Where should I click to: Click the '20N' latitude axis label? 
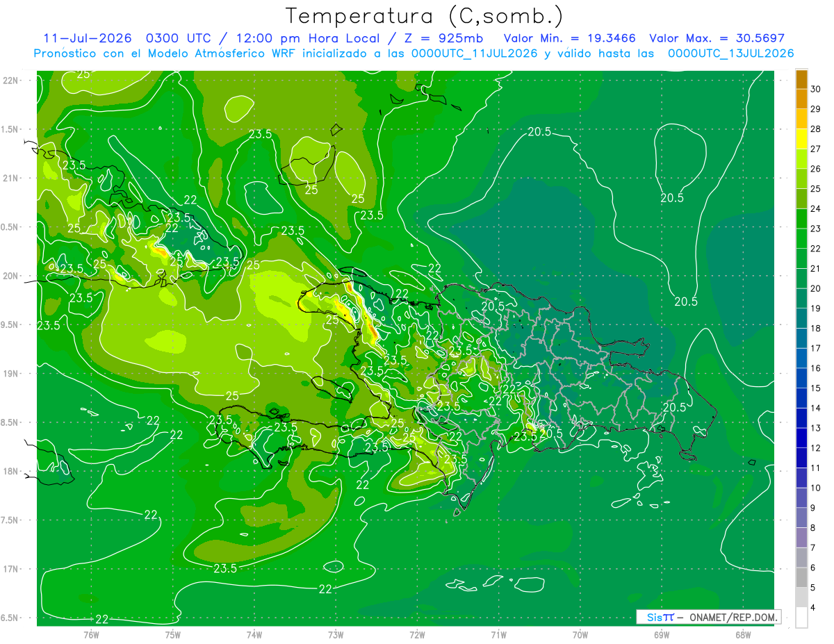click(11, 276)
